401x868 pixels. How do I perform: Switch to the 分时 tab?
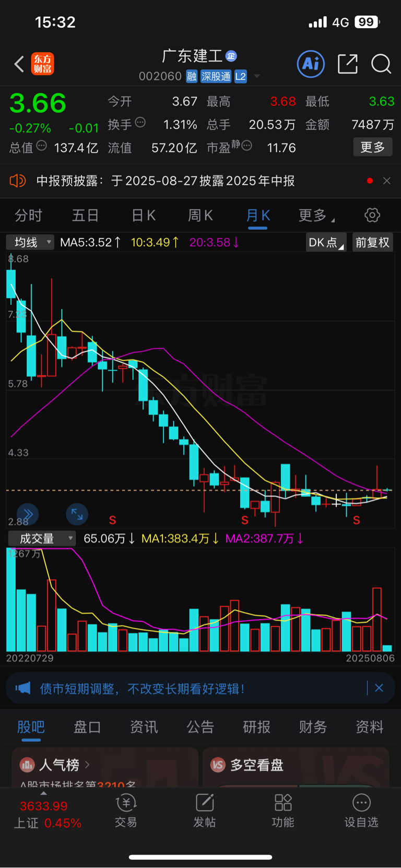28,215
